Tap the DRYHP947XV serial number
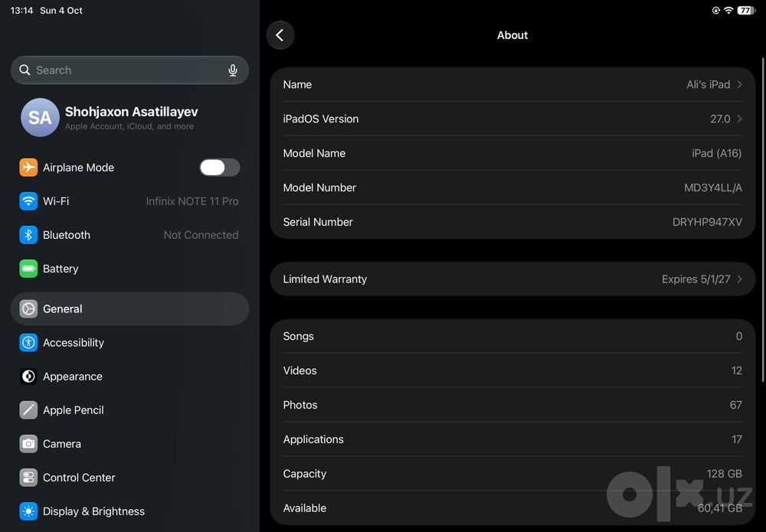This screenshot has height=532, width=766. pyautogui.click(x=707, y=222)
